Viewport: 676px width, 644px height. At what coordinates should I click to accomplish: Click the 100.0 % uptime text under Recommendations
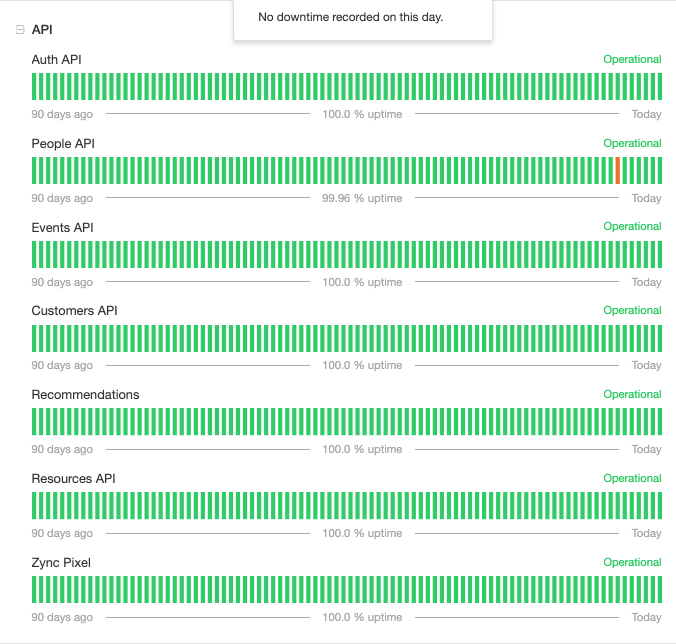pyautogui.click(x=362, y=449)
